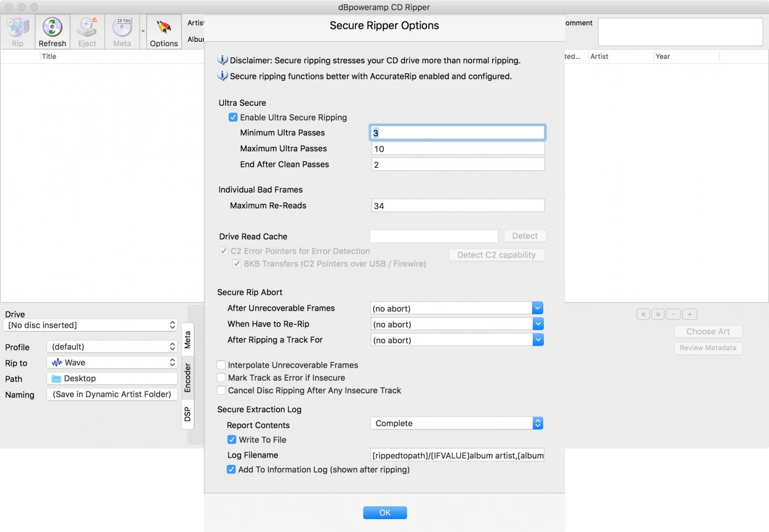Image resolution: width=769 pixels, height=532 pixels.
Task: Toggle 8KB Transfers checkbox
Action: click(237, 264)
